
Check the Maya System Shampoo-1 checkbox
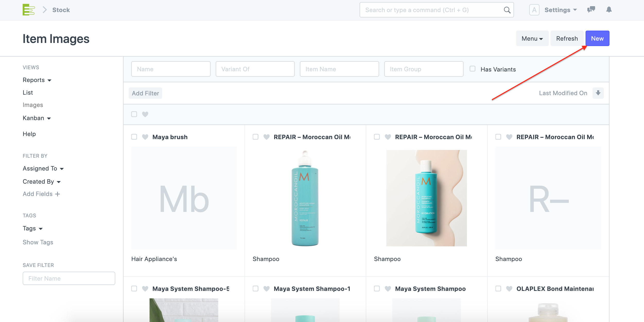pyautogui.click(x=255, y=289)
